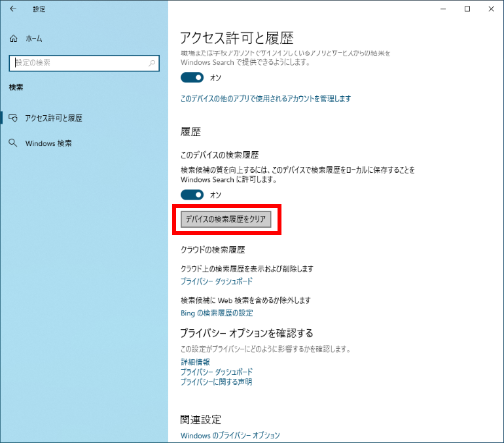
Task: Open このデバイスの他のアプリで使用されるアカウントを管理します link
Action: click(x=266, y=99)
